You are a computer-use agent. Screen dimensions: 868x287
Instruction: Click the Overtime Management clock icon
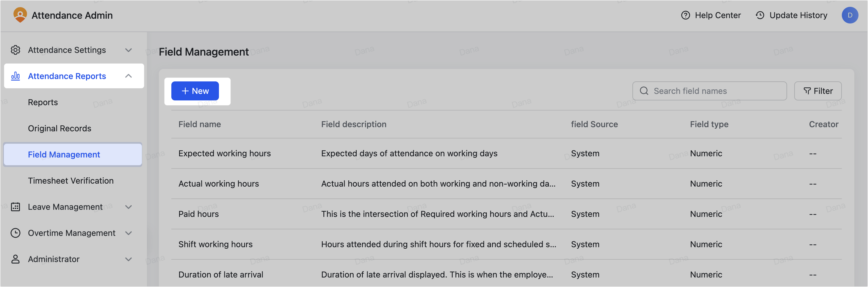pyautogui.click(x=15, y=233)
